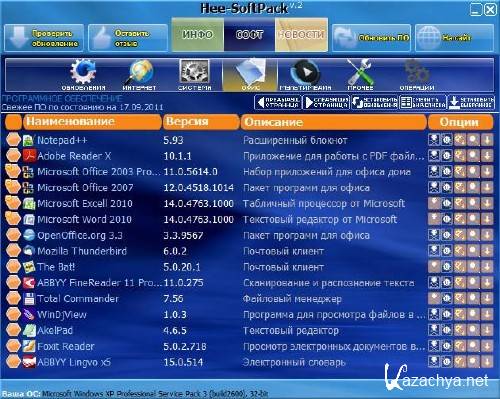Click the Оставить отзыв button

[128, 38]
